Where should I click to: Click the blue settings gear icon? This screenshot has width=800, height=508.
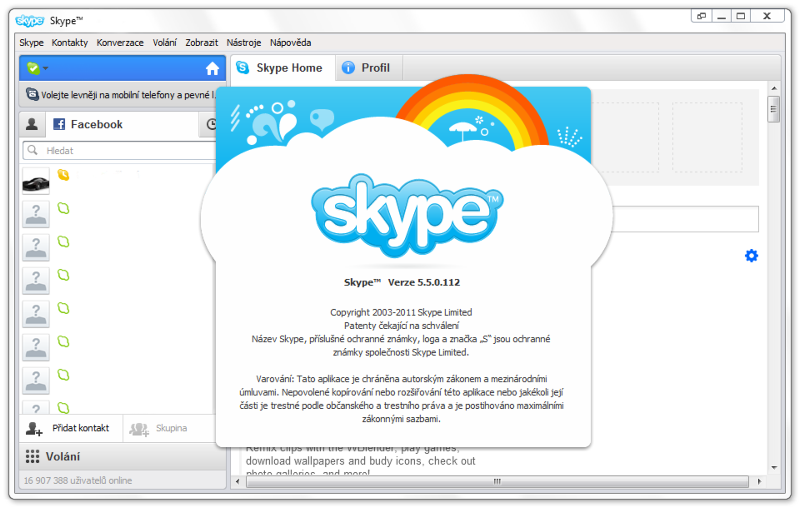(x=751, y=256)
